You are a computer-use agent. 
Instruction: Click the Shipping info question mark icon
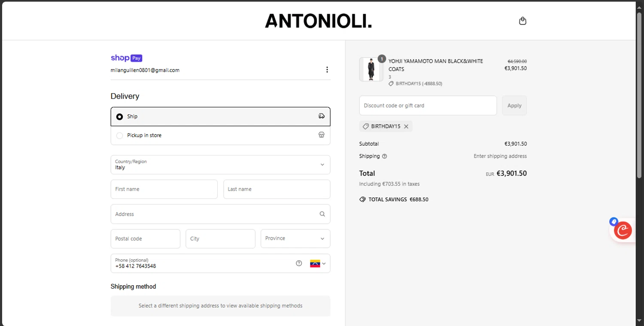384,156
